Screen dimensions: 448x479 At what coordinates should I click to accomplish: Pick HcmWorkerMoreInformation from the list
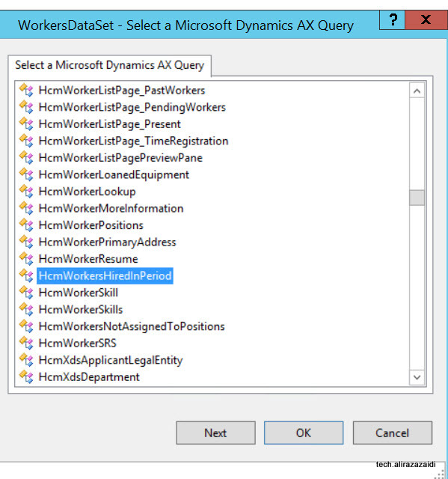coord(111,208)
